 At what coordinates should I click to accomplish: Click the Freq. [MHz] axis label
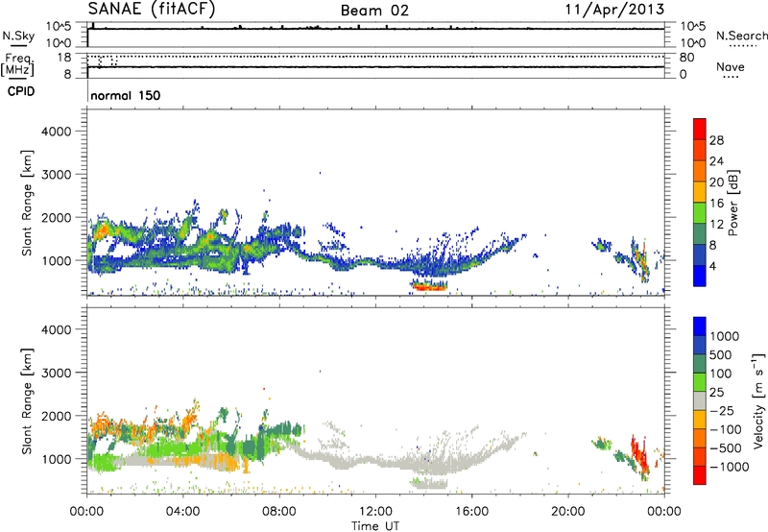point(17,64)
